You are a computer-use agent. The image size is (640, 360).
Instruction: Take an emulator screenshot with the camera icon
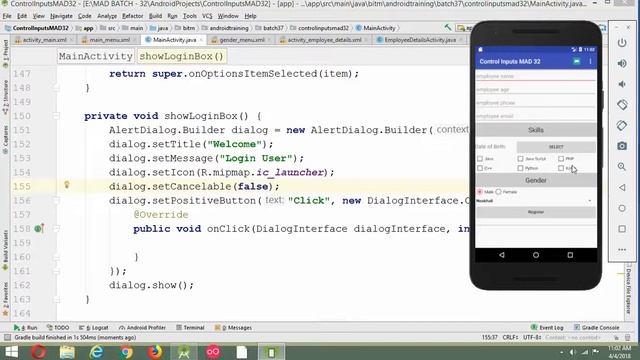coord(622,146)
